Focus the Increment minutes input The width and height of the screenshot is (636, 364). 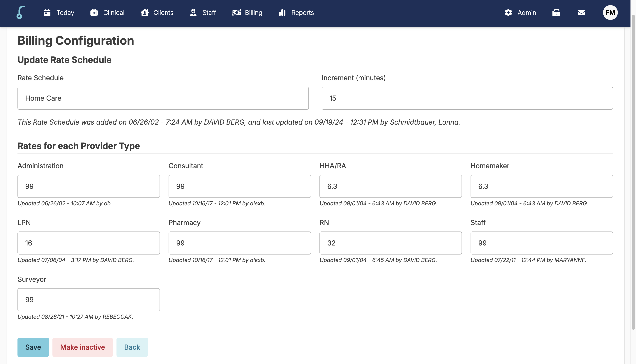click(x=467, y=98)
